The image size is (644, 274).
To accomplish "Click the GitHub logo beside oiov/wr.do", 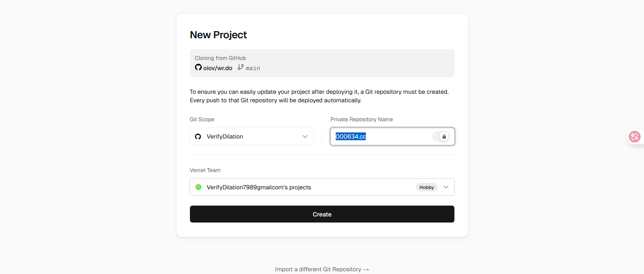I will (198, 67).
